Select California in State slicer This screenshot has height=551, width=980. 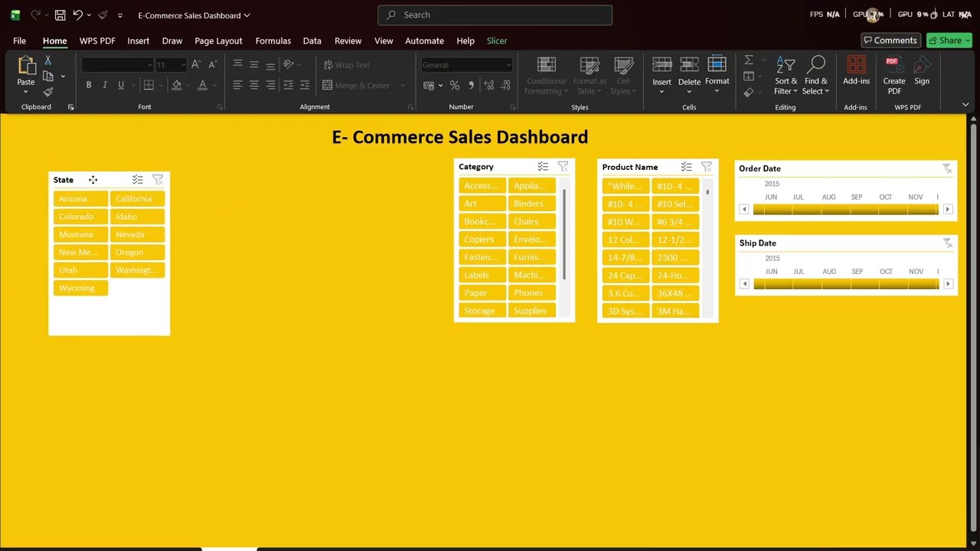138,199
